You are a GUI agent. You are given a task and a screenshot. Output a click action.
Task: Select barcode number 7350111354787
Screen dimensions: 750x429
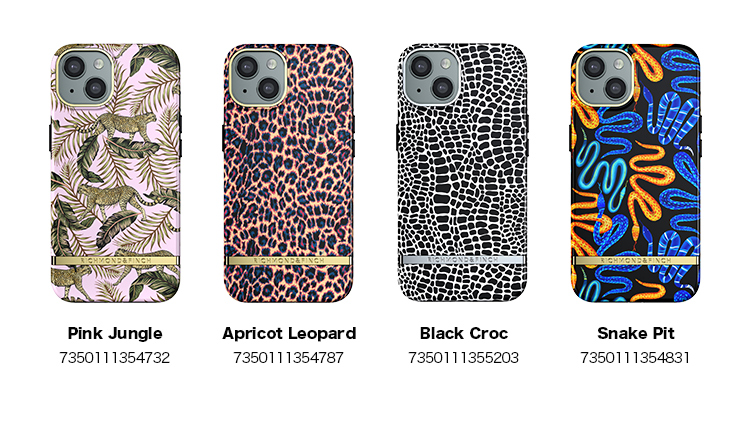[x=288, y=358]
